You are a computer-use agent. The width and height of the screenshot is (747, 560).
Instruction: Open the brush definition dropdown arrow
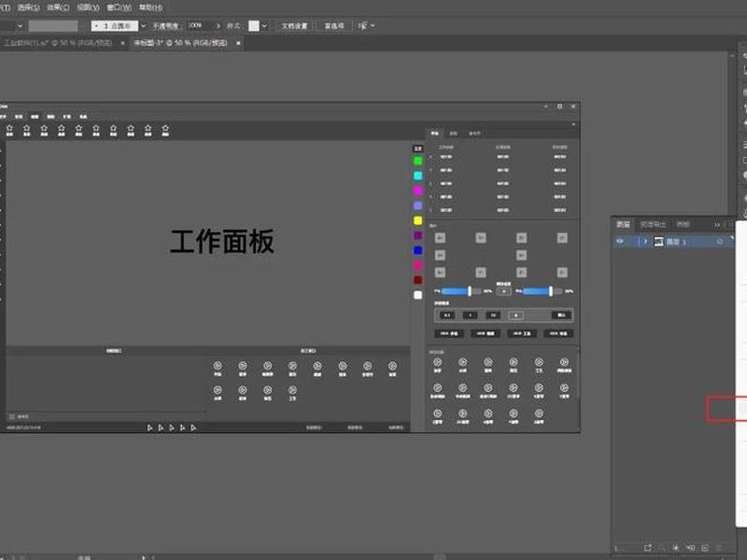tap(144, 26)
